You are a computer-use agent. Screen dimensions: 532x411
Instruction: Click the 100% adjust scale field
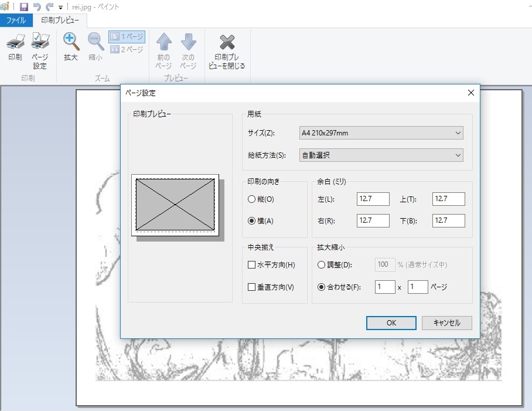pos(385,265)
